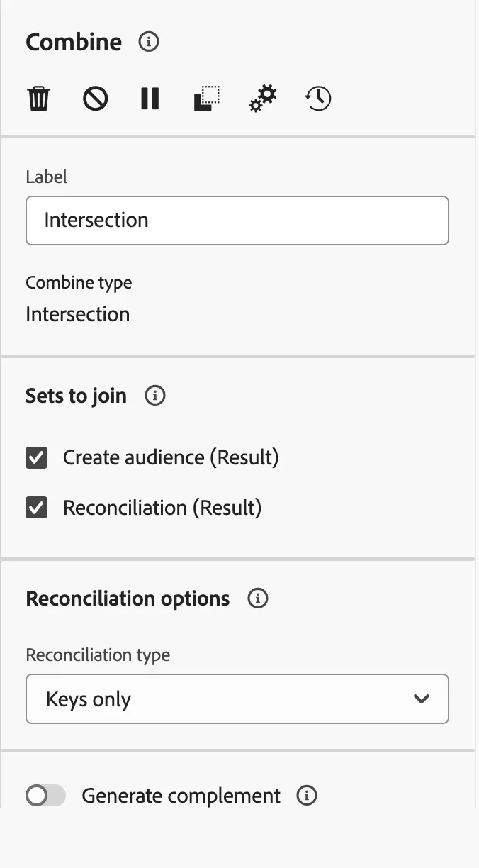
Task: Open execution options gears icon
Action: (x=263, y=99)
